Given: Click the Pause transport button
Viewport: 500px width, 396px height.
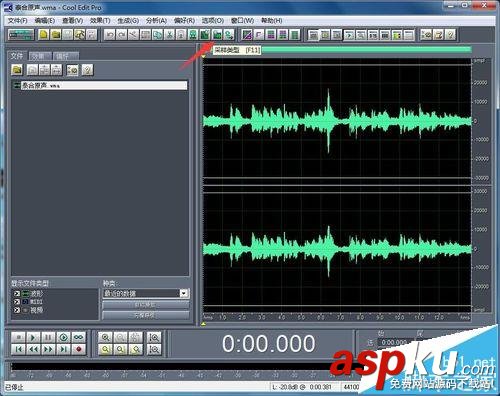Looking at the screenshot, I should click(x=48, y=337).
